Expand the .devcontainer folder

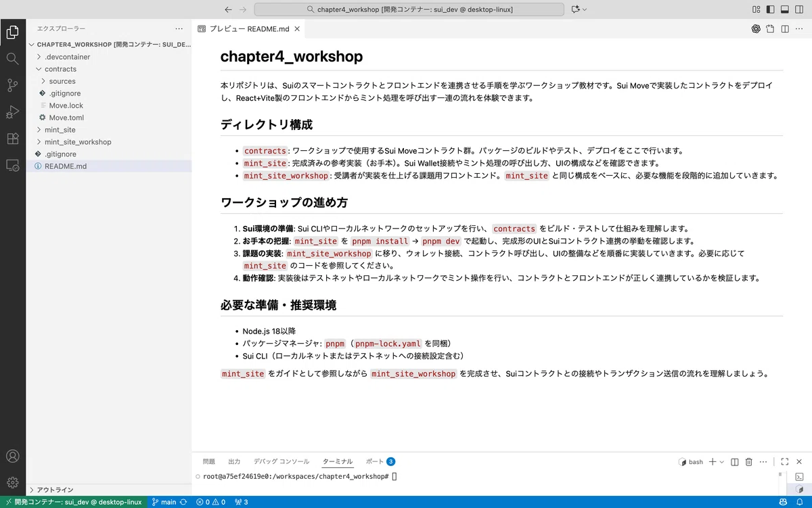[109, 57]
